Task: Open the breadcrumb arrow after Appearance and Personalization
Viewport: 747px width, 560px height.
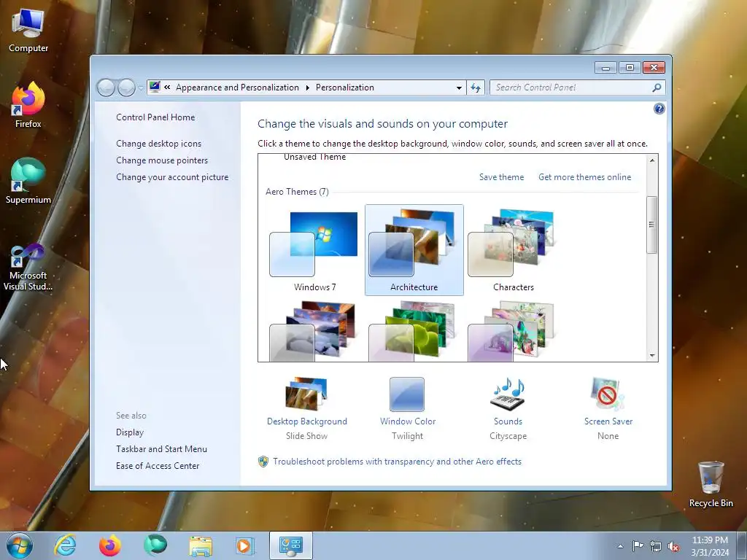Action: tap(307, 87)
